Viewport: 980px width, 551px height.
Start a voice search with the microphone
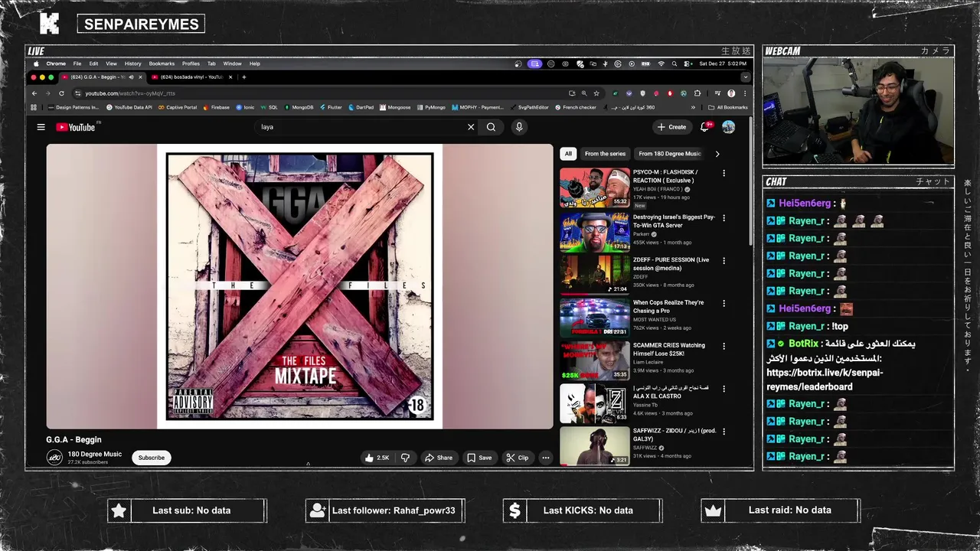(x=519, y=127)
